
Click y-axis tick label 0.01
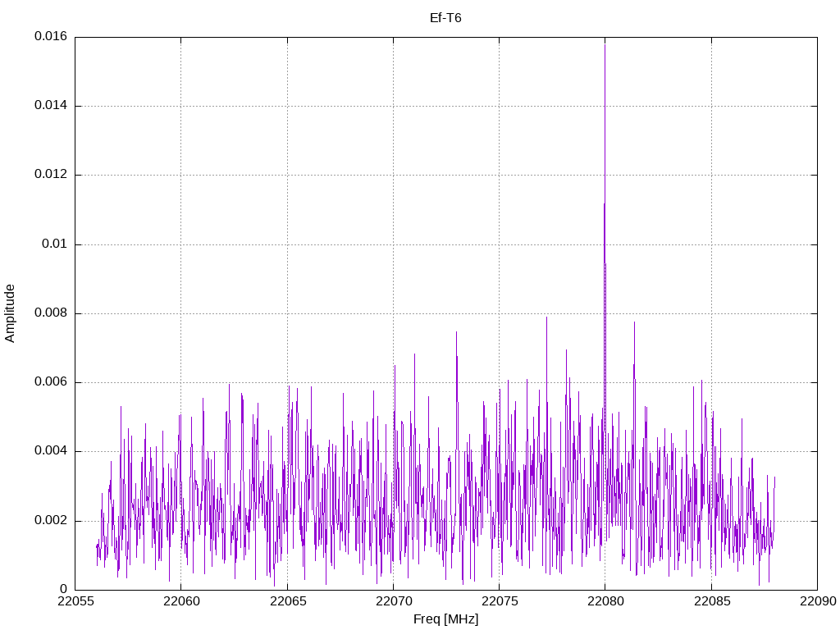tap(55, 244)
